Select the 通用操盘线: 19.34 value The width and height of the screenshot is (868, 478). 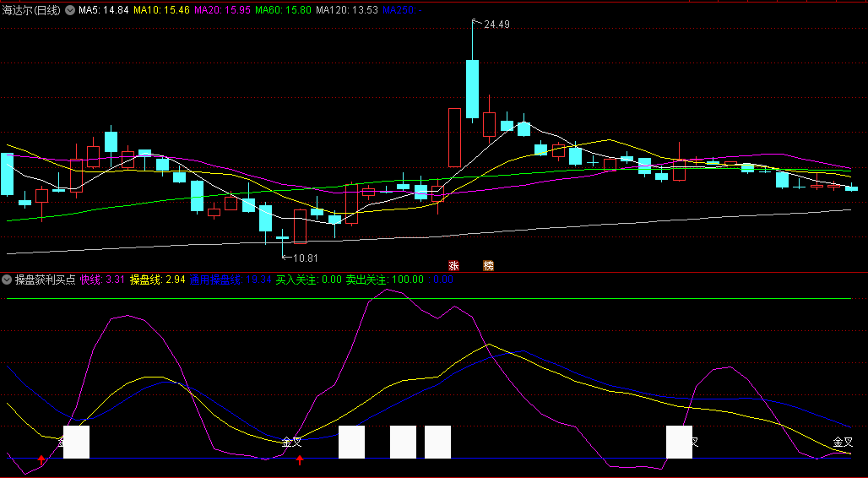[231, 280]
